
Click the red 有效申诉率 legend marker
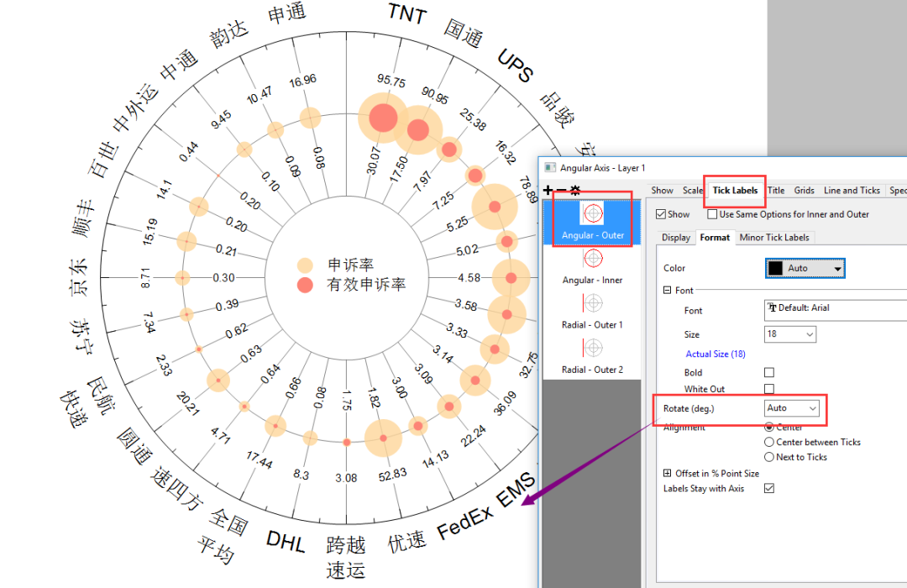coord(305,285)
